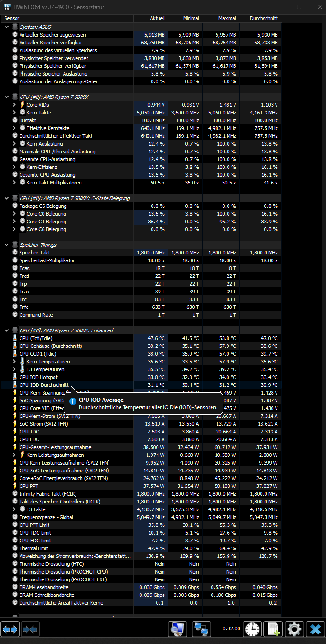
Task: Collapse the System: ASUS section
Action: click(x=6, y=27)
